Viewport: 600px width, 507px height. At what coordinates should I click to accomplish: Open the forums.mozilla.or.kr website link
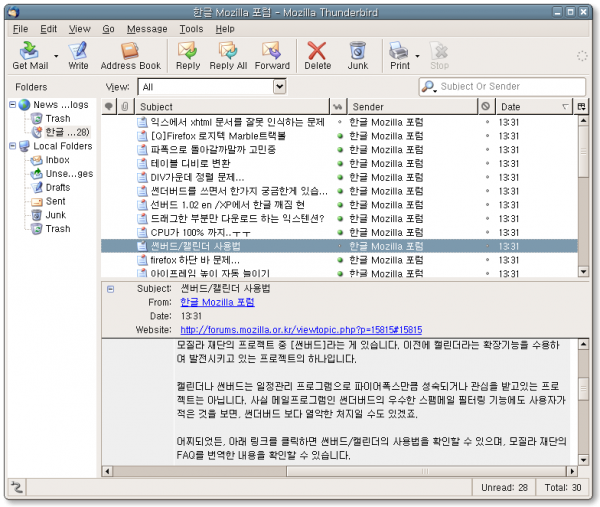click(x=301, y=330)
